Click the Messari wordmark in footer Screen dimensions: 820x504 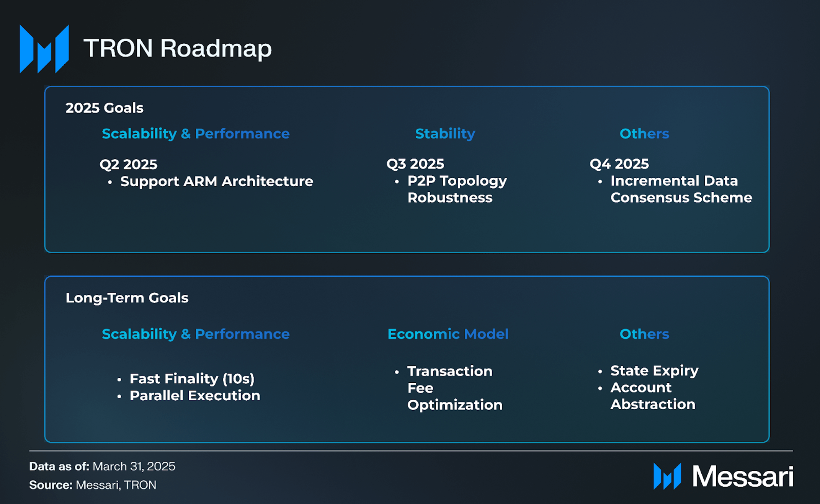pos(743,476)
